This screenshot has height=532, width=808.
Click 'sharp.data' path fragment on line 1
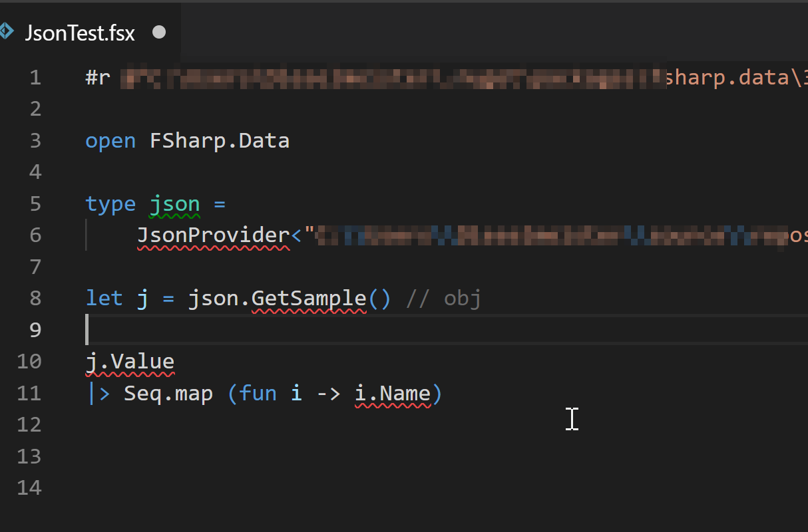(x=727, y=78)
